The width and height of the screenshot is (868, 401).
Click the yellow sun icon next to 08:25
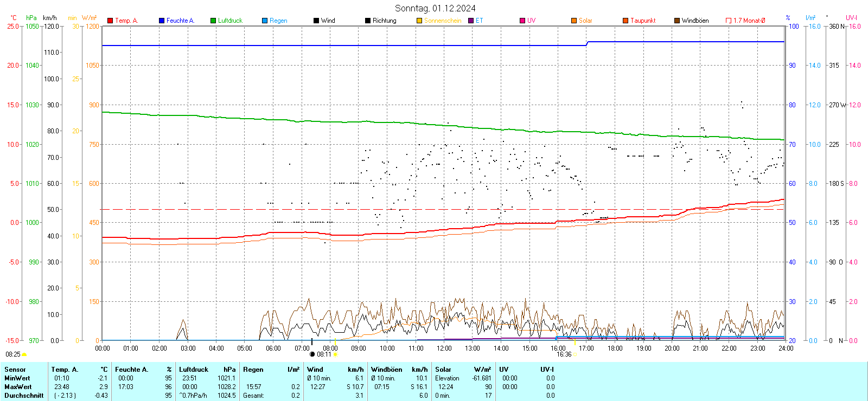pyautogui.click(x=24, y=354)
